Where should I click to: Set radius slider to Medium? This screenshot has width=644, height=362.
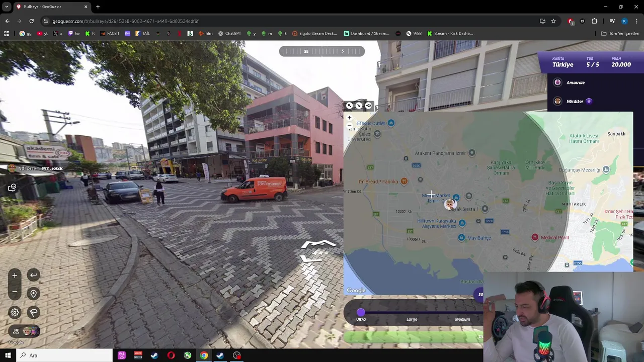click(x=462, y=319)
